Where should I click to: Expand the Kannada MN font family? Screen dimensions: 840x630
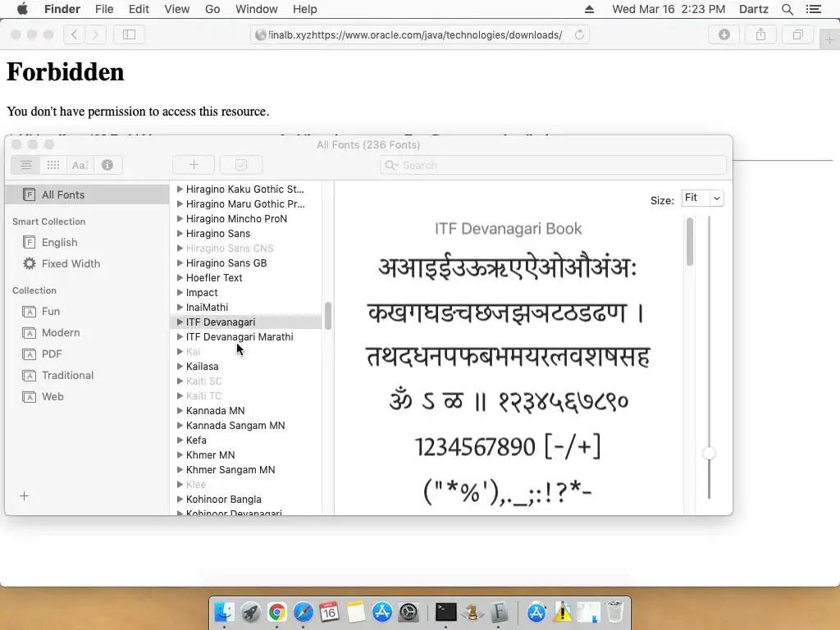tap(180, 411)
